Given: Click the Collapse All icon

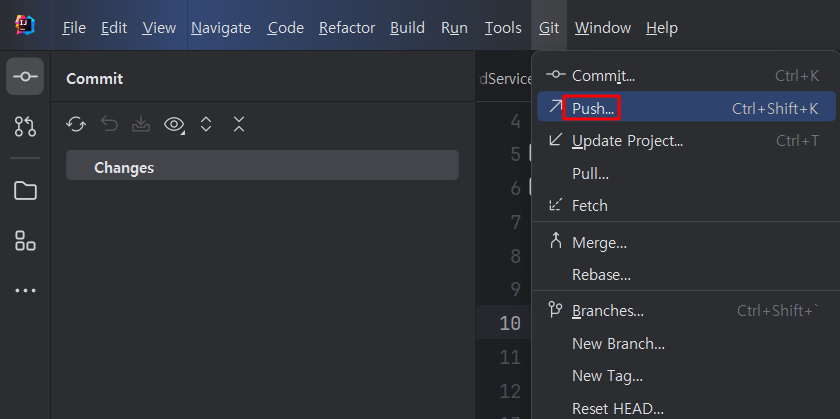Looking at the screenshot, I should tap(239, 124).
